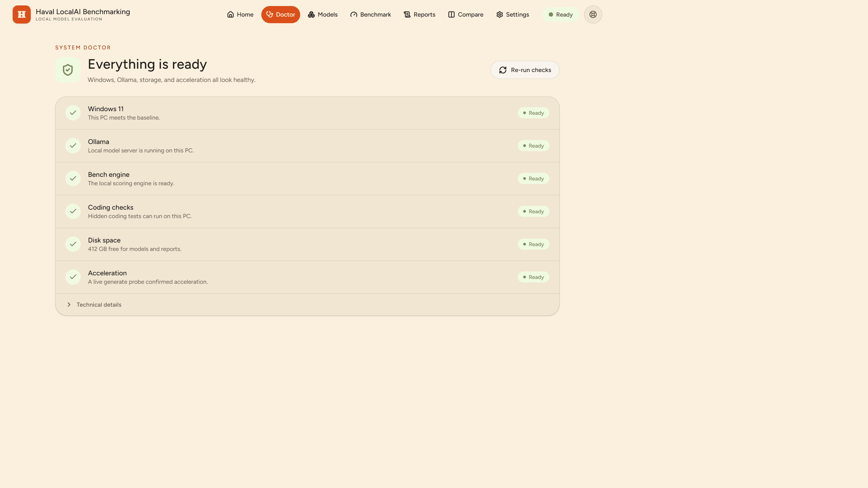868x488 pixels.
Task: Click the SYSTEM DOCTOR label
Action: tap(83, 48)
